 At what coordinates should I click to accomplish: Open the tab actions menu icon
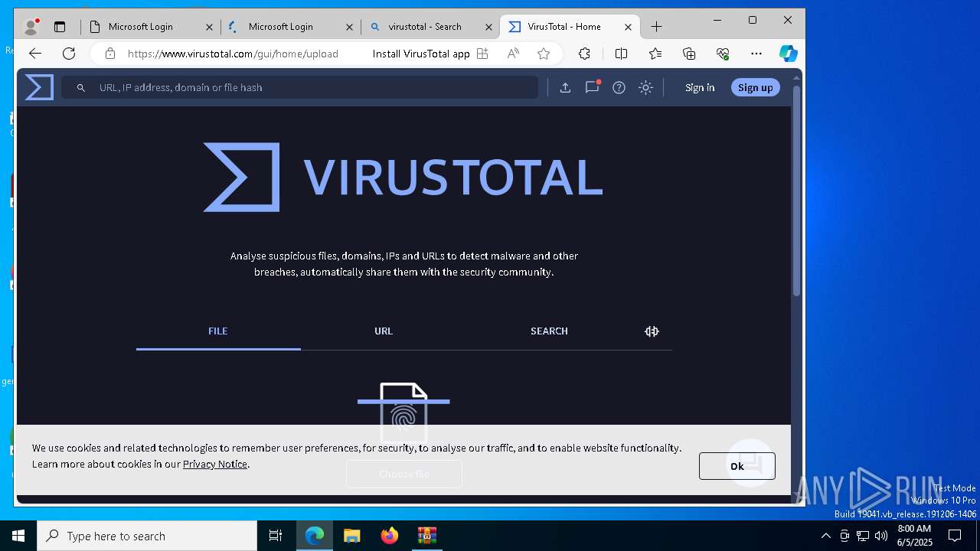click(x=60, y=27)
